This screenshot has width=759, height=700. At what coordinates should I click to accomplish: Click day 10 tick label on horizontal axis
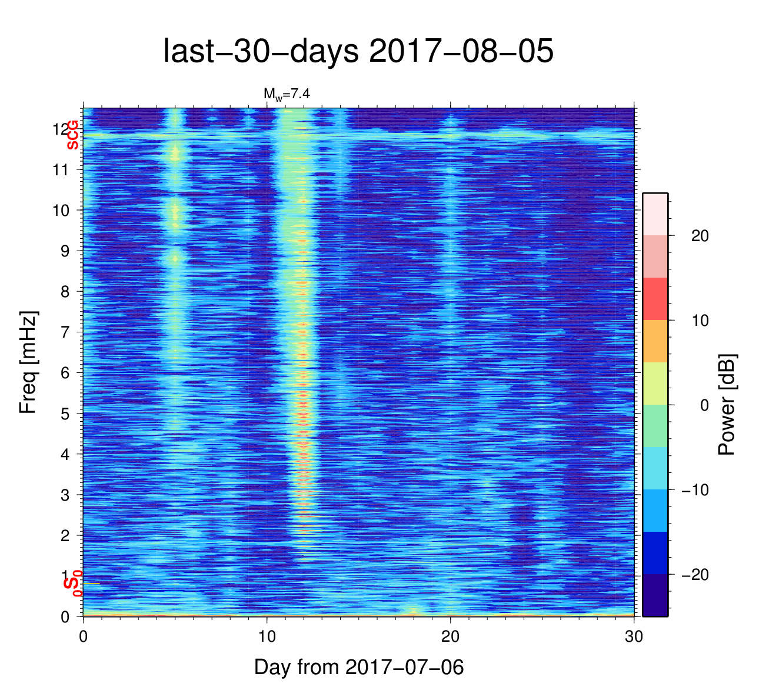pyautogui.click(x=267, y=638)
